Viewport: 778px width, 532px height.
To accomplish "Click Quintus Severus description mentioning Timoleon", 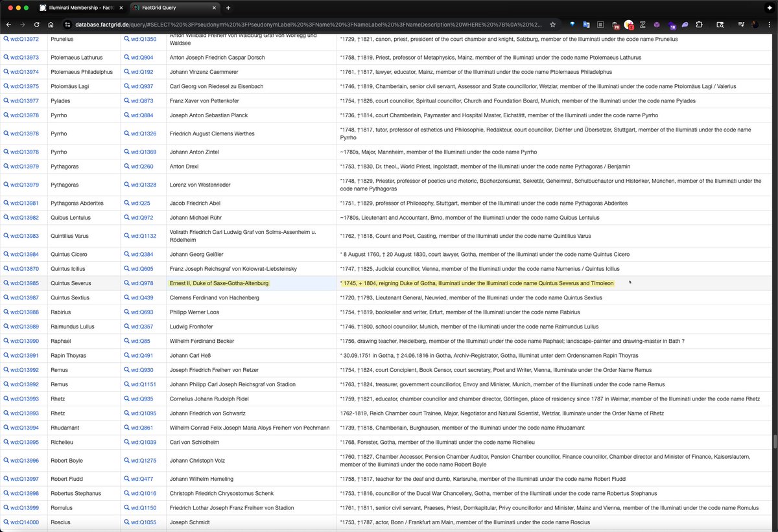I will (x=477, y=283).
